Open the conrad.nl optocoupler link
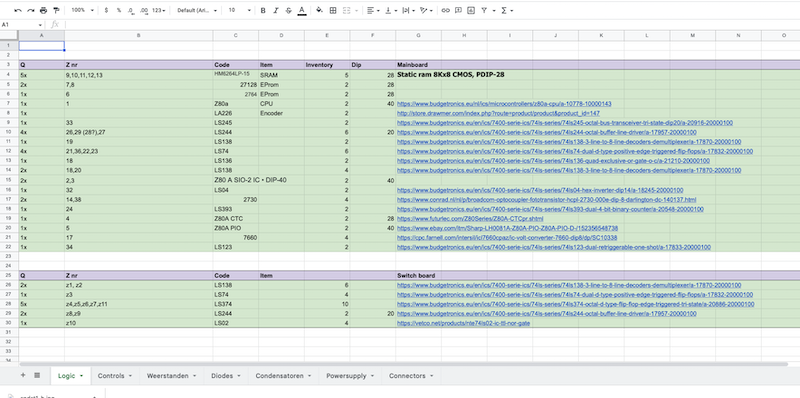 pyautogui.click(x=546, y=200)
